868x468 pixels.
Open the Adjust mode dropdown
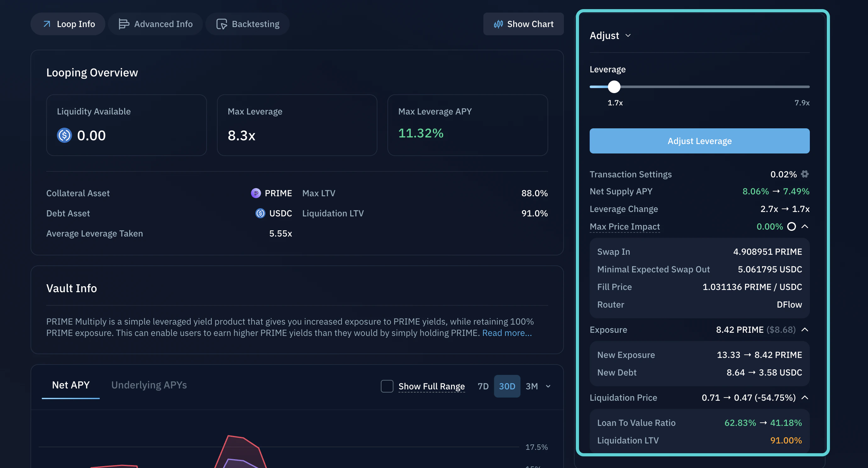pos(610,35)
